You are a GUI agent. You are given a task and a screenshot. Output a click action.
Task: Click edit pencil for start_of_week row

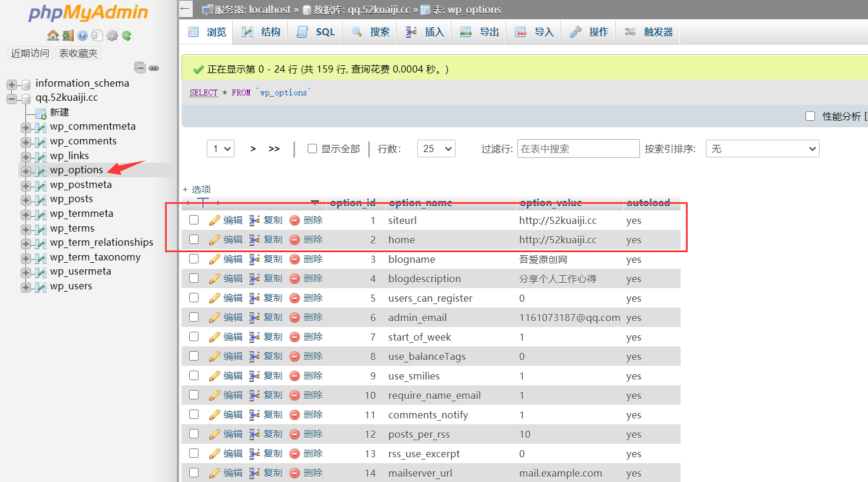point(214,337)
